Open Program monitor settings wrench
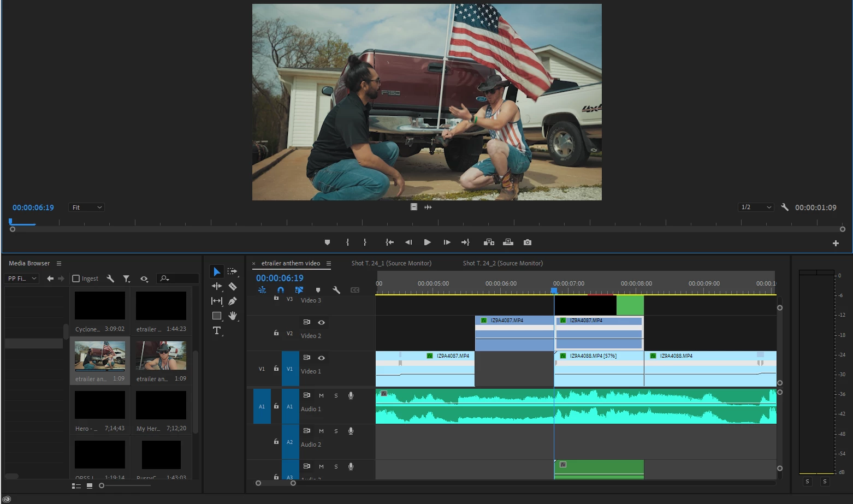 pos(785,207)
